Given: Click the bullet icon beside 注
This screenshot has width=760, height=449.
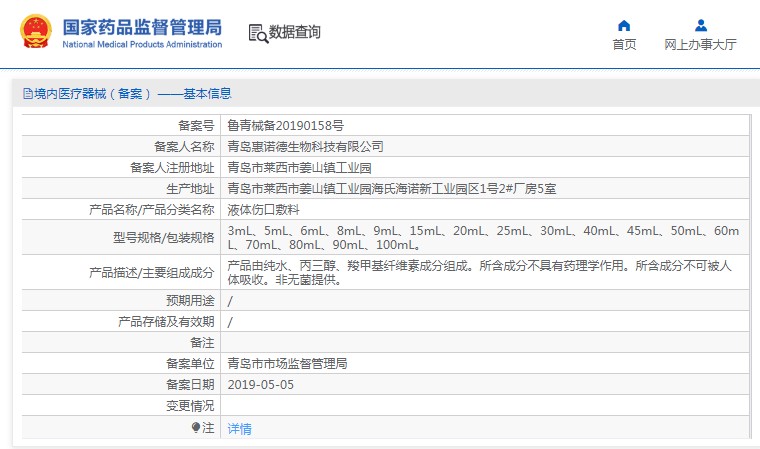Looking at the screenshot, I should (x=196, y=428).
